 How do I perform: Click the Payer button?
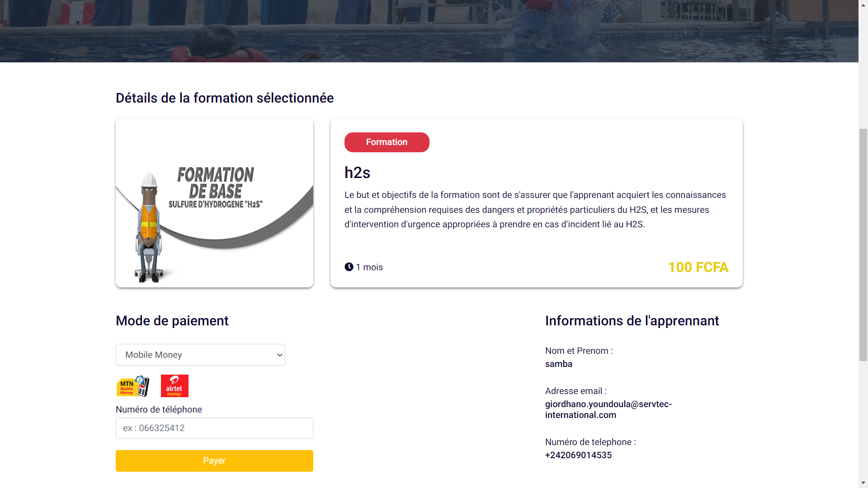[x=214, y=460]
